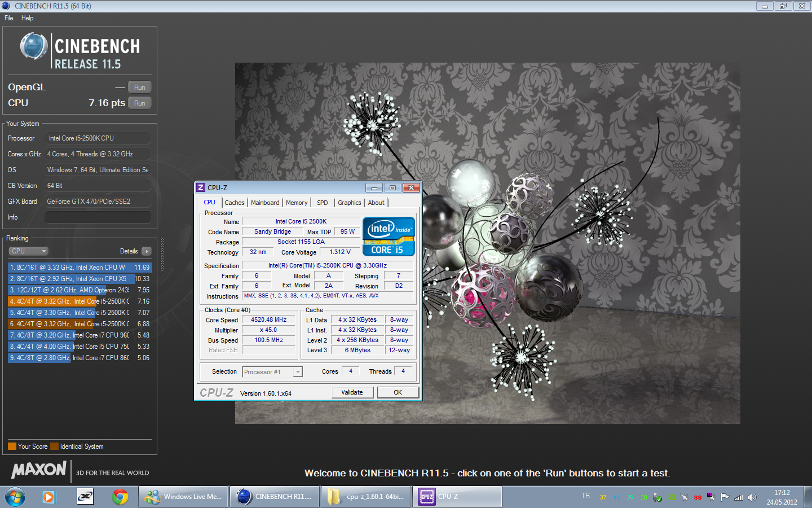Switch to the About tab in CPU-Z
Viewport: 812px width, 508px height.
[x=376, y=203]
